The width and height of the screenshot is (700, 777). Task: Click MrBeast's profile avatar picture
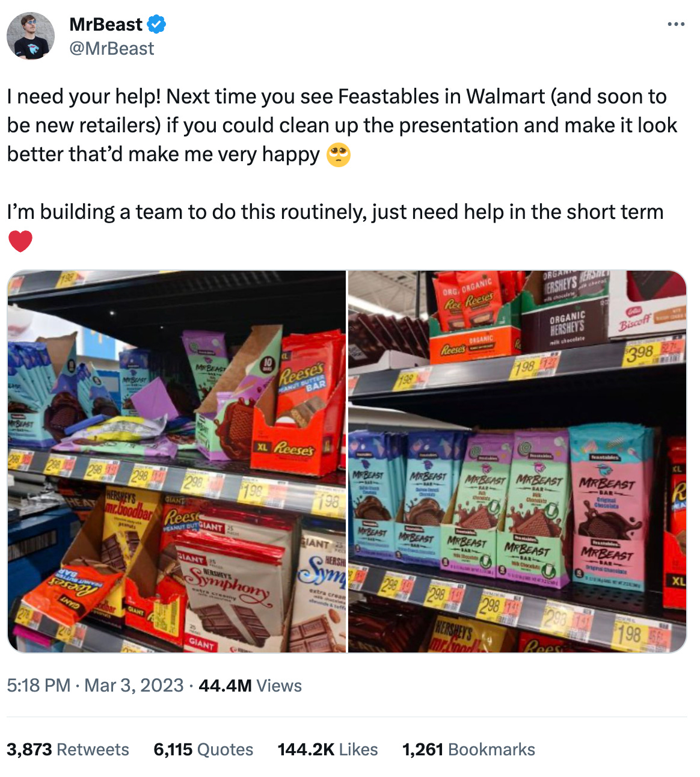click(x=31, y=36)
